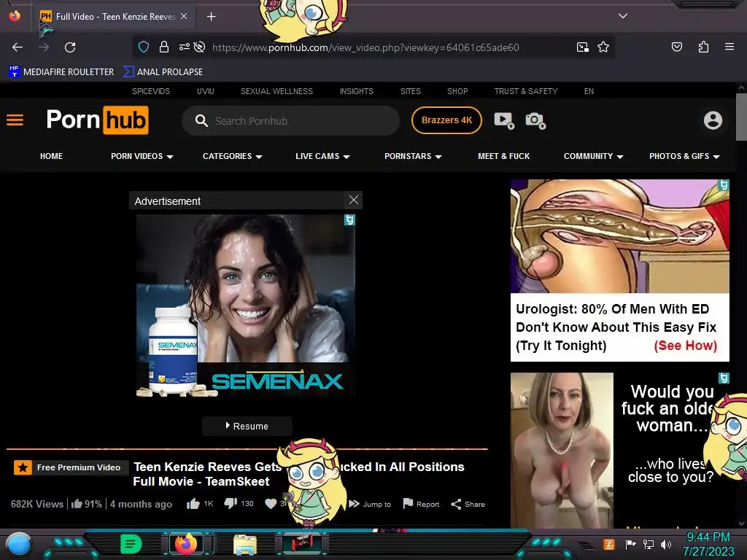Image resolution: width=747 pixels, height=560 pixels.
Task: Open the Jump to control
Action: [370, 504]
